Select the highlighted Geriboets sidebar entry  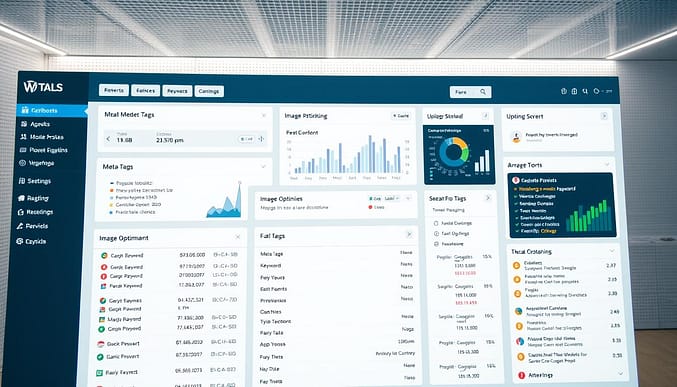coord(52,111)
